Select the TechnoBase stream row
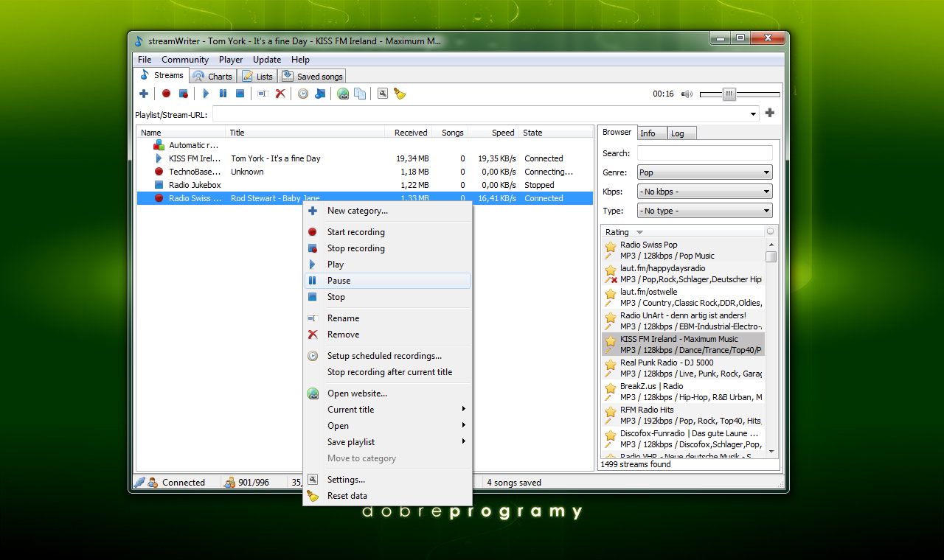Image resolution: width=944 pixels, height=560 pixels. point(365,172)
